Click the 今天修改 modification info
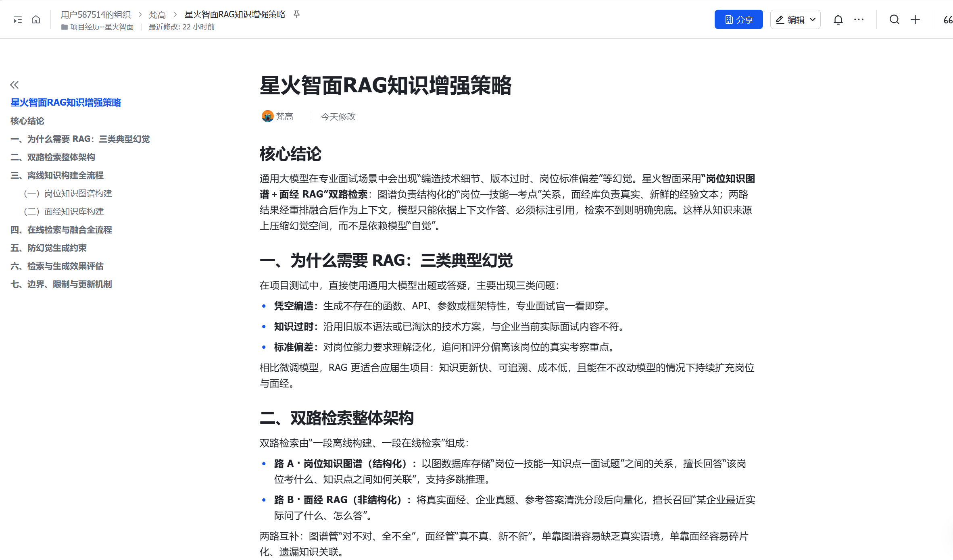 (x=338, y=117)
